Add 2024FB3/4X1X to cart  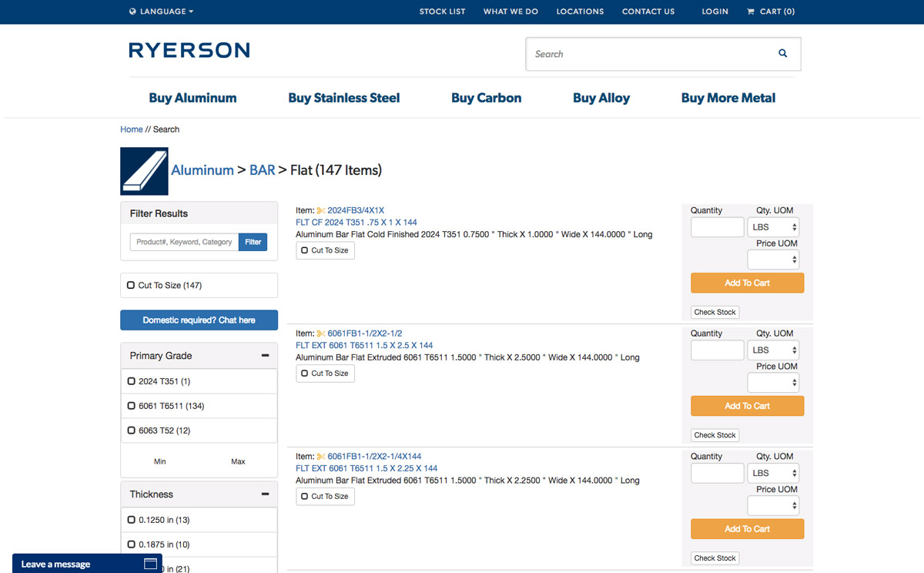coord(747,283)
